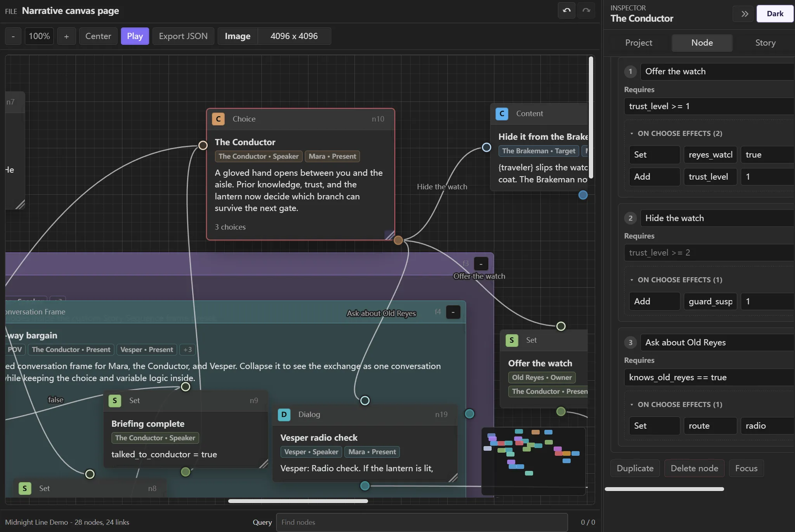Toggle Play mode
795x532 pixels.
click(x=135, y=36)
